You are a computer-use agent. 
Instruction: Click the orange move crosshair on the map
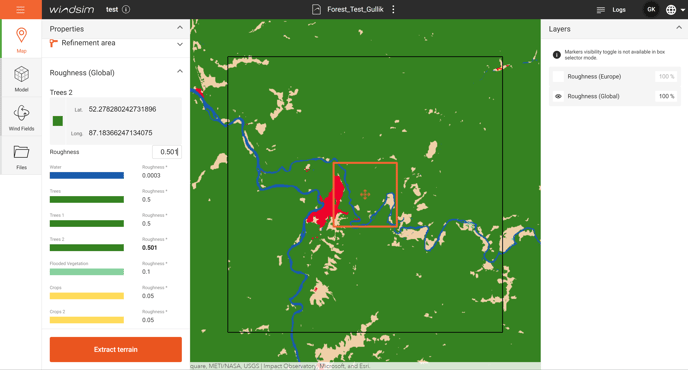click(365, 194)
